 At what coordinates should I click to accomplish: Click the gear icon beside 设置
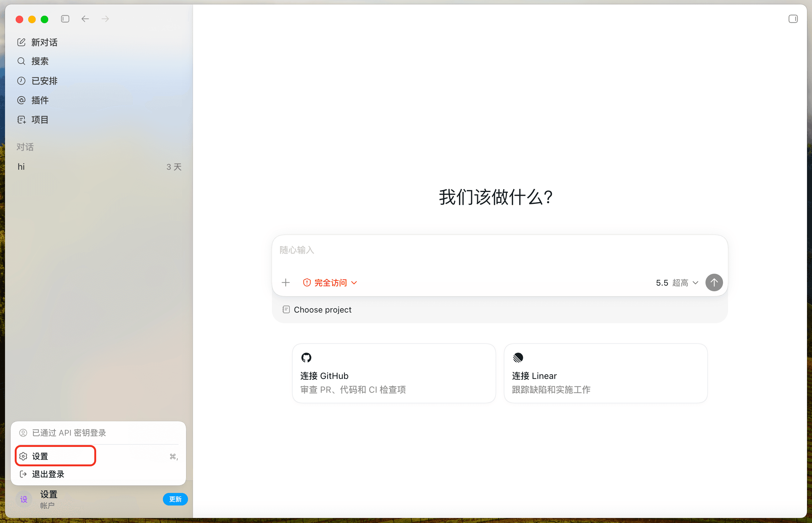pos(23,456)
